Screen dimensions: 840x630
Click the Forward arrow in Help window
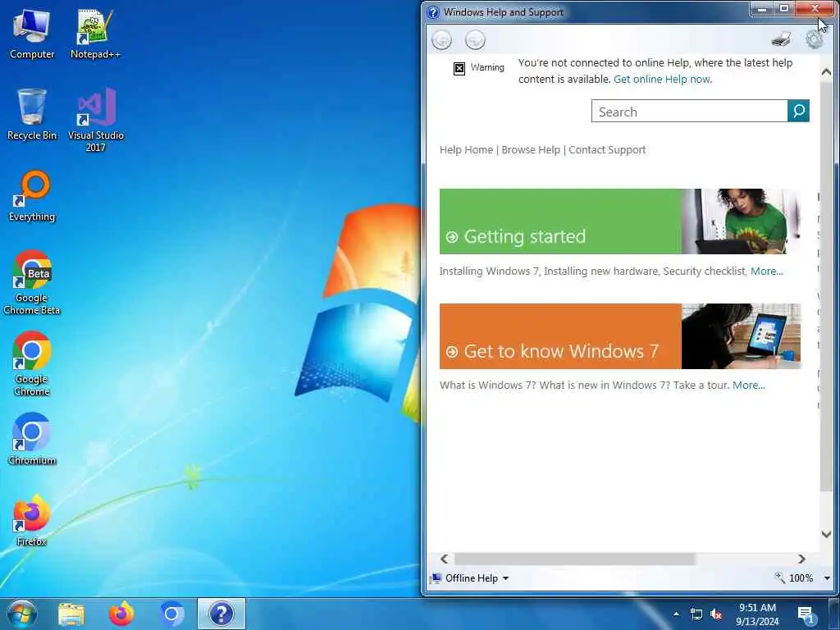click(475, 40)
